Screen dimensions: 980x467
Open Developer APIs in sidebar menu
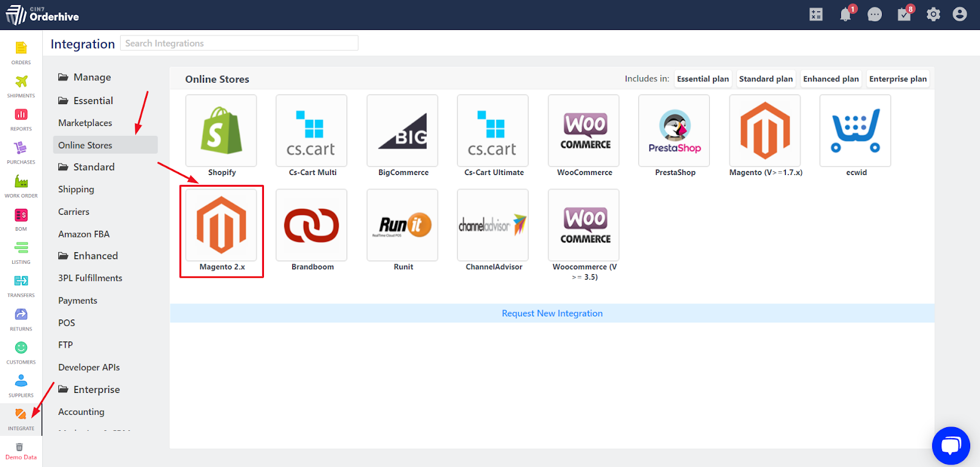(89, 367)
